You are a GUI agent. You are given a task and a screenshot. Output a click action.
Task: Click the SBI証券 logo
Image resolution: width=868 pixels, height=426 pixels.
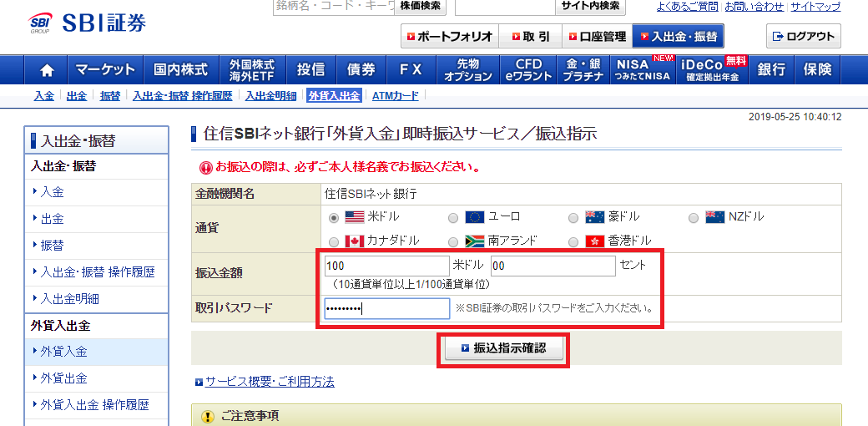[88, 23]
